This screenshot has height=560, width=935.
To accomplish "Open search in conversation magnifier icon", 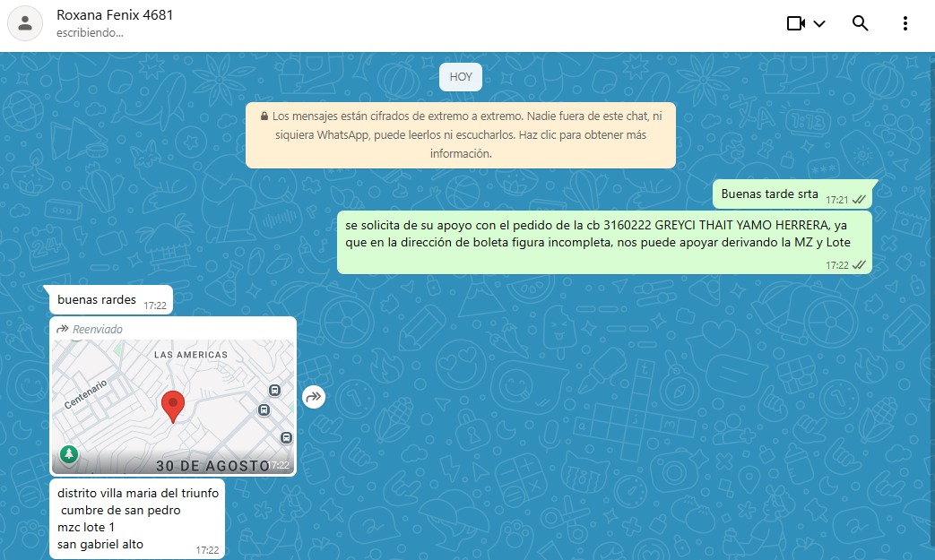I will click(x=860, y=24).
